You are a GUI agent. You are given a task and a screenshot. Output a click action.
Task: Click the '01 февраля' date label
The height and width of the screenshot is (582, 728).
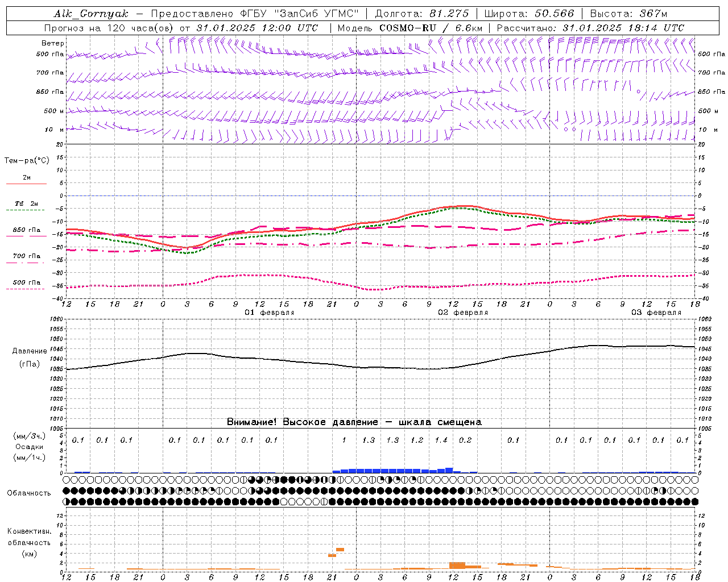coord(270,313)
